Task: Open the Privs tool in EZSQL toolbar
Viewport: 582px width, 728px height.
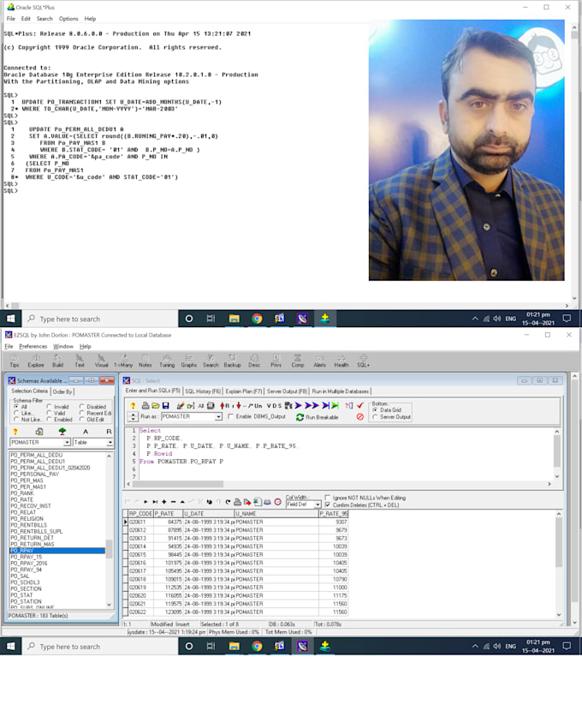Action: pos(276,361)
